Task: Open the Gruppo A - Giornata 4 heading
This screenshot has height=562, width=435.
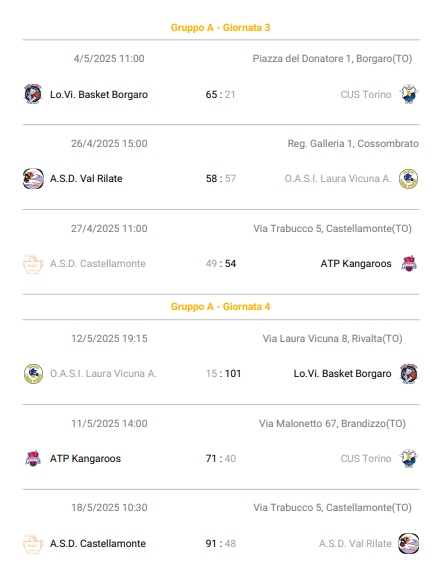Action: pos(220,307)
